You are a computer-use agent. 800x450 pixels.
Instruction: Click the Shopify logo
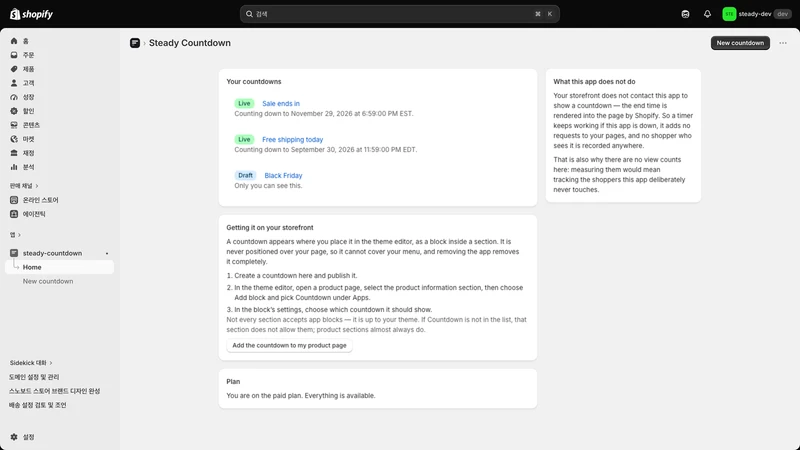[31, 14]
